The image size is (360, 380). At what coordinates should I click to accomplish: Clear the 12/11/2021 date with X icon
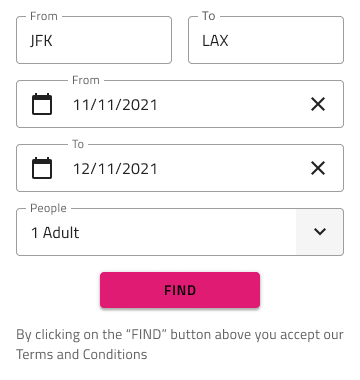[318, 168]
